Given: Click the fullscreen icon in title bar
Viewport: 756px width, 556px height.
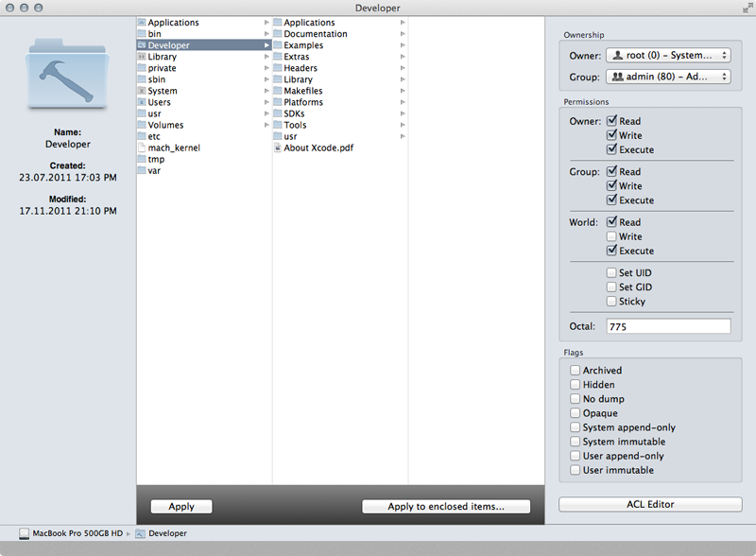Looking at the screenshot, I should 747,8.
